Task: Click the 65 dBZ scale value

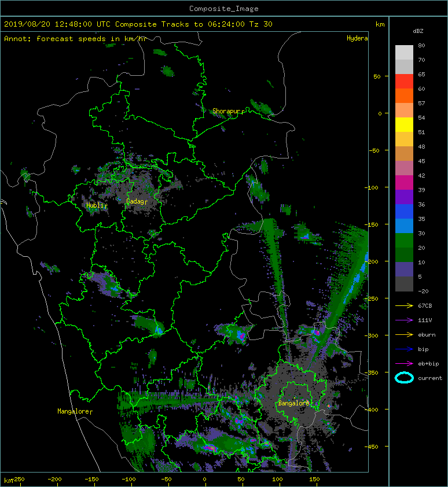Action: [421, 74]
